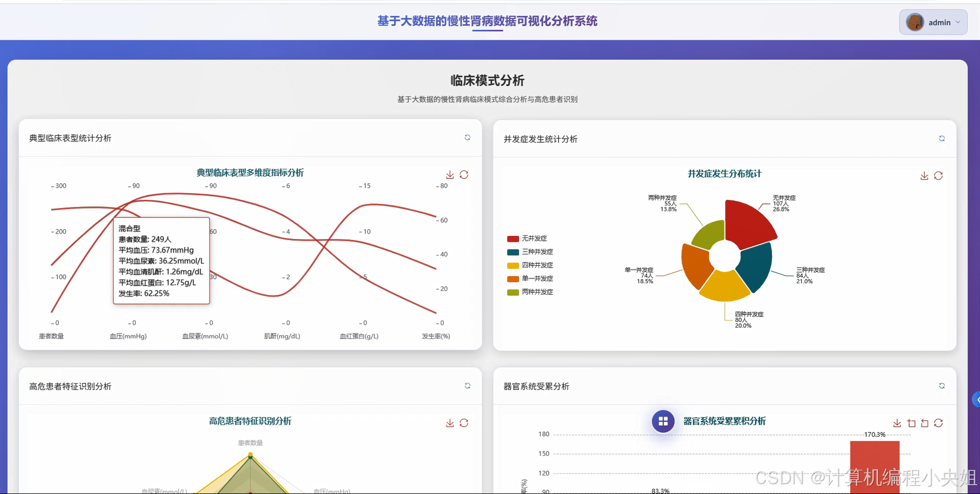Screen dimensions: 980x494
Task: Refresh the 器官系统受累分析 card
Action: click(x=942, y=386)
